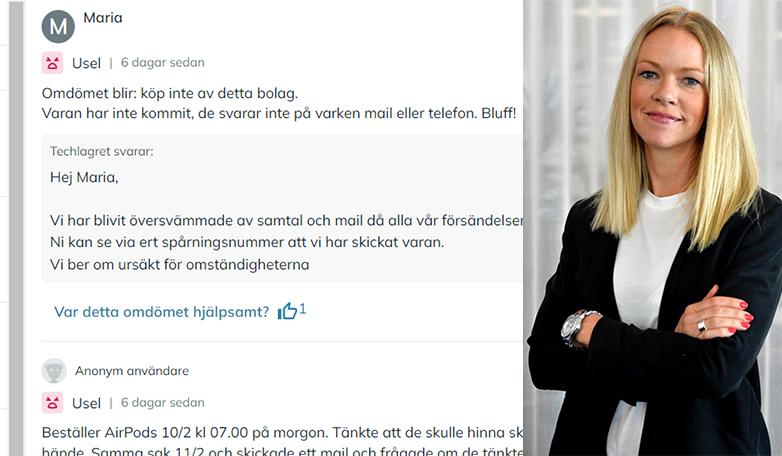The image size is (782, 456).
Task: Click the reviewer name Maria
Action: (103, 18)
